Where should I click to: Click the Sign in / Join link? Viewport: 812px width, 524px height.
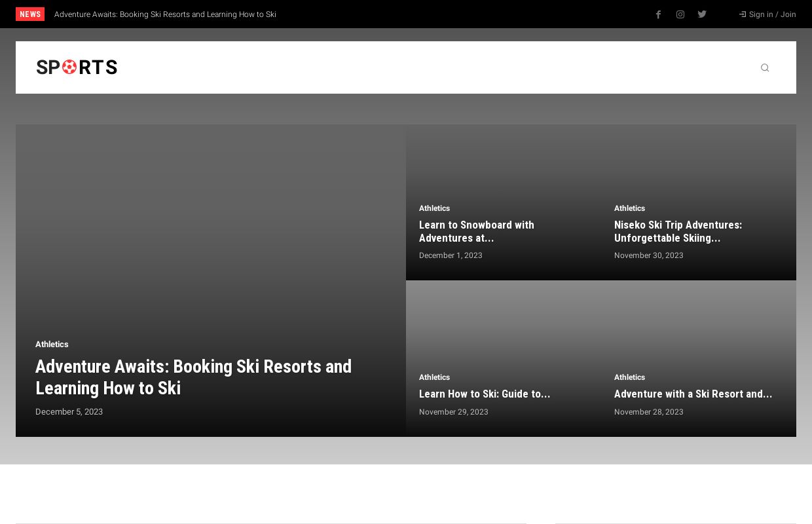(767, 14)
